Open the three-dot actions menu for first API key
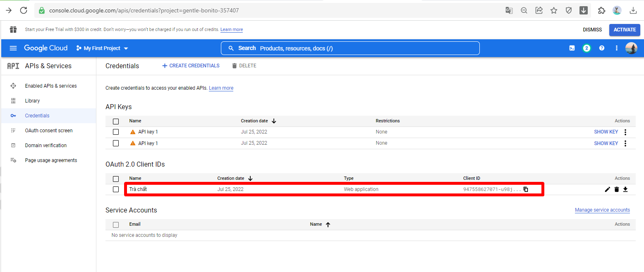 click(x=625, y=132)
